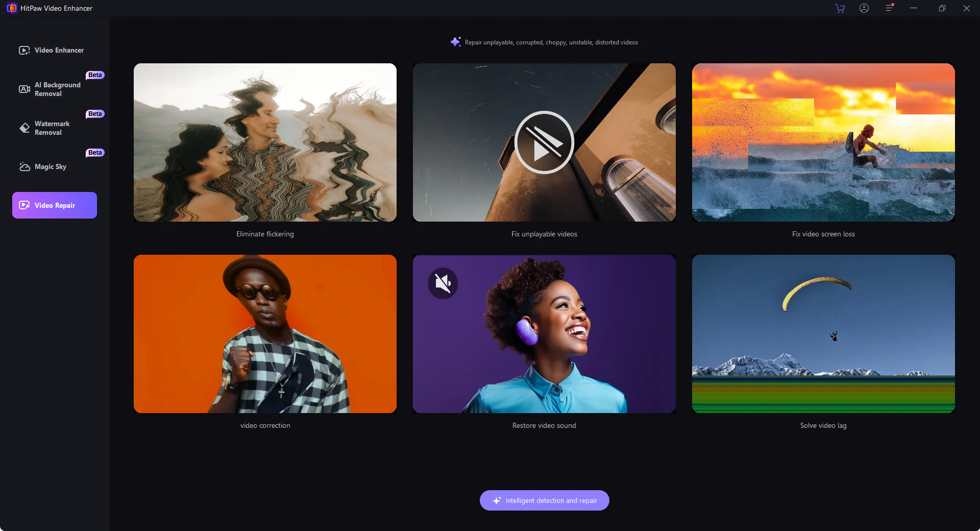This screenshot has width=980, height=531.
Task: Select the Eliminate flickering thumbnail
Action: [x=265, y=142]
